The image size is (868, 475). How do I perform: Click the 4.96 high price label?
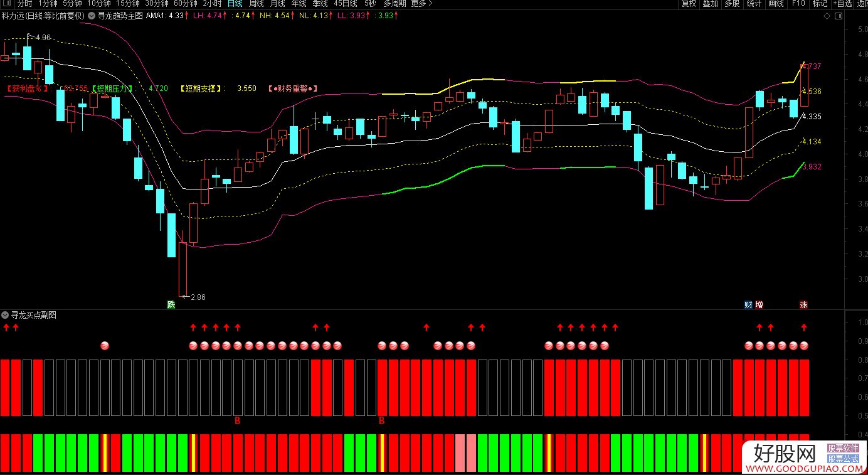coord(42,38)
